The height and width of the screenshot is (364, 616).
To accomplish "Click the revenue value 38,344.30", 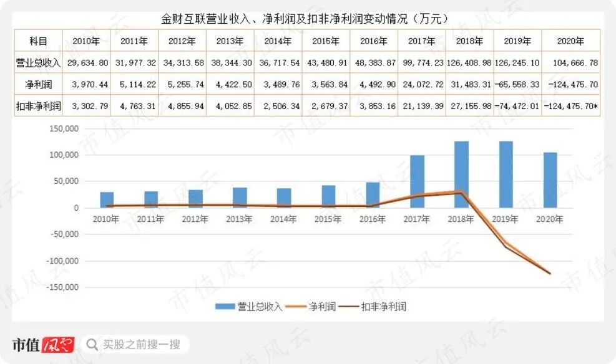I will coord(232,63).
